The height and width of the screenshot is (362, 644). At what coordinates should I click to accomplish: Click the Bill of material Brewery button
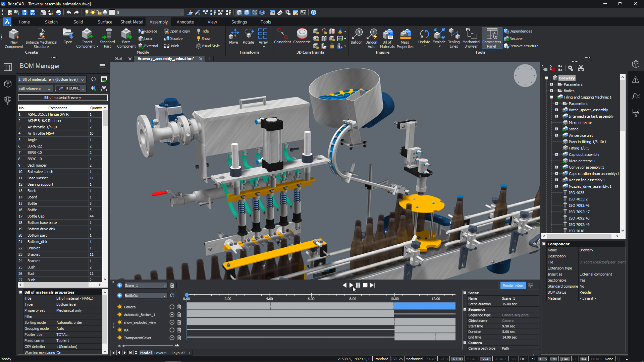click(x=63, y=98)
